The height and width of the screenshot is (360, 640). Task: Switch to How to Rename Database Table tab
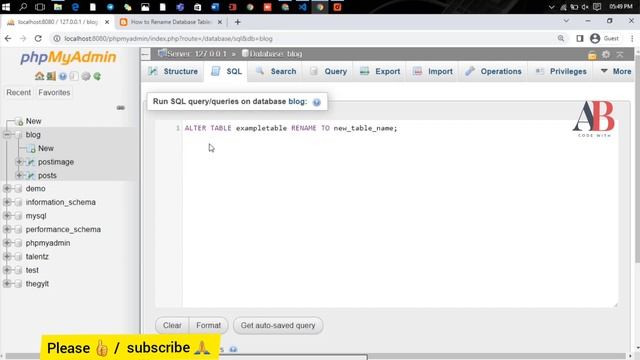(x=171, y=22)
